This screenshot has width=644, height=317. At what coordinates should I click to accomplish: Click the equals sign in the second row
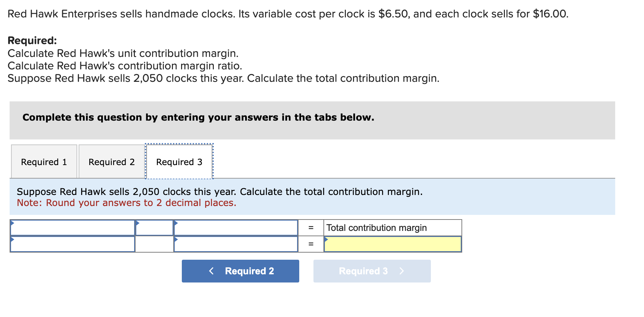point(311,244)
